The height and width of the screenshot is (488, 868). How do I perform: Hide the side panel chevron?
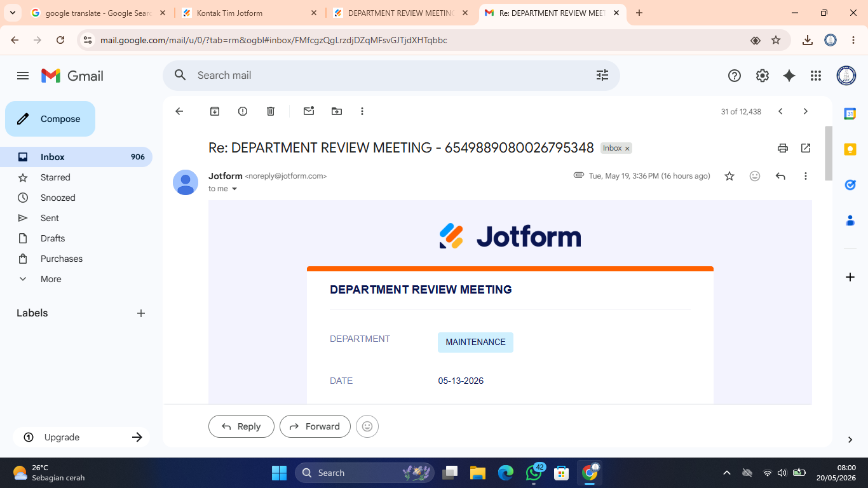pyautogui.click(x=850, y=440)
